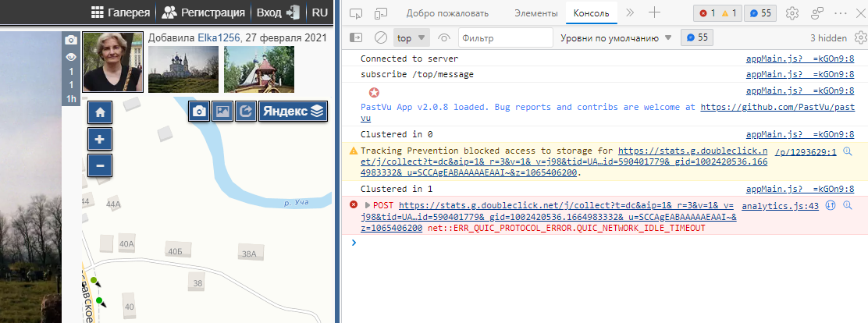Click the red star icon in console log

click(374, 92)
